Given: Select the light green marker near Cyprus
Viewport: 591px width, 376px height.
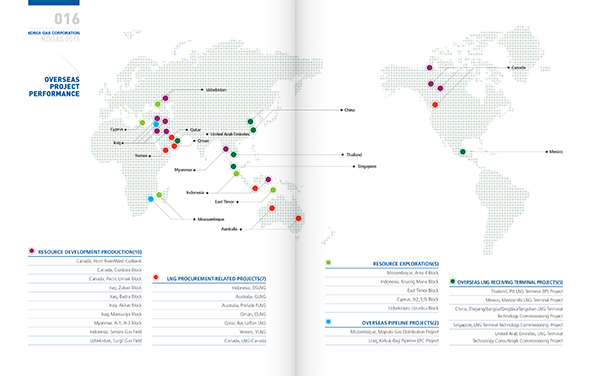Looking at the screenshot, I should [x=142, y=122].
